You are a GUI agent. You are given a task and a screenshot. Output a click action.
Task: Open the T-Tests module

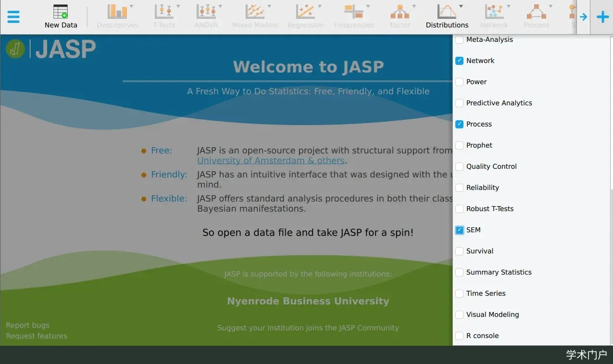tap(164, 17)
